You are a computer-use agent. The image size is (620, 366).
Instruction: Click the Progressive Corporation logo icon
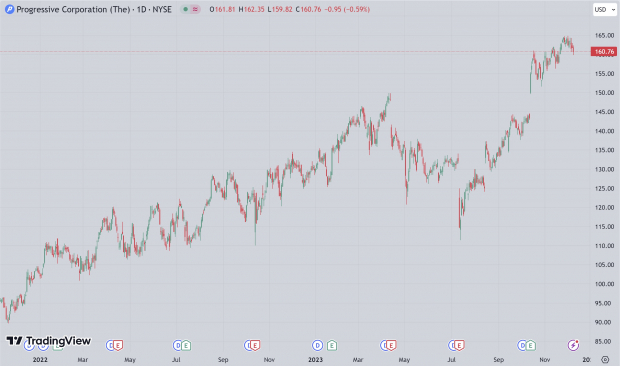9,9
